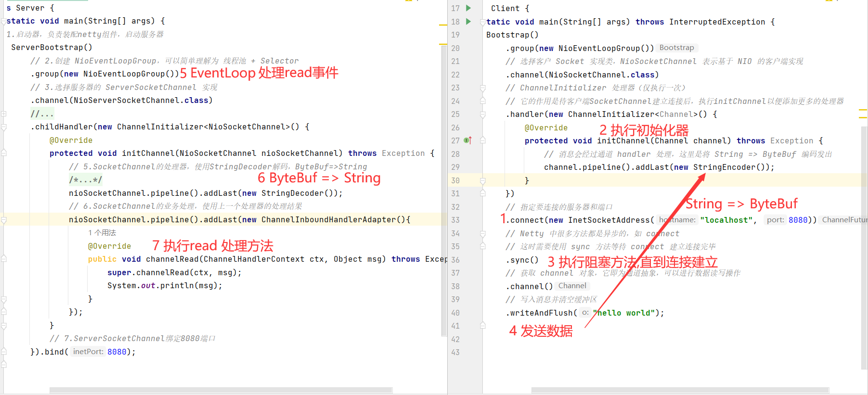
Task: Click .sync() call in Client
Action: coord(522,260)
